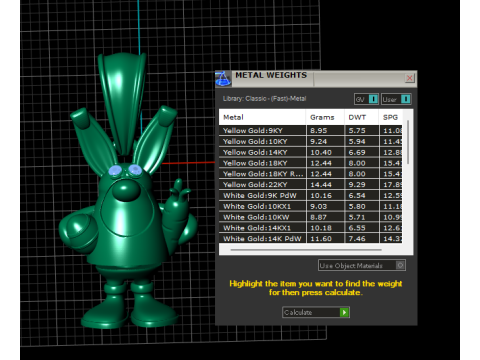Select the Yellow Gold:10KY row

[x=311, y=141]
